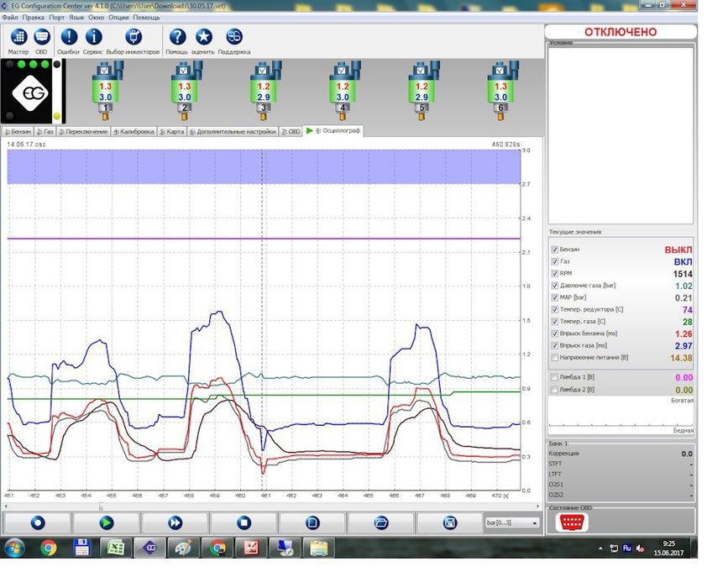
Task: Enable the Напряжение питания checkbox
Action: (554, 358)
